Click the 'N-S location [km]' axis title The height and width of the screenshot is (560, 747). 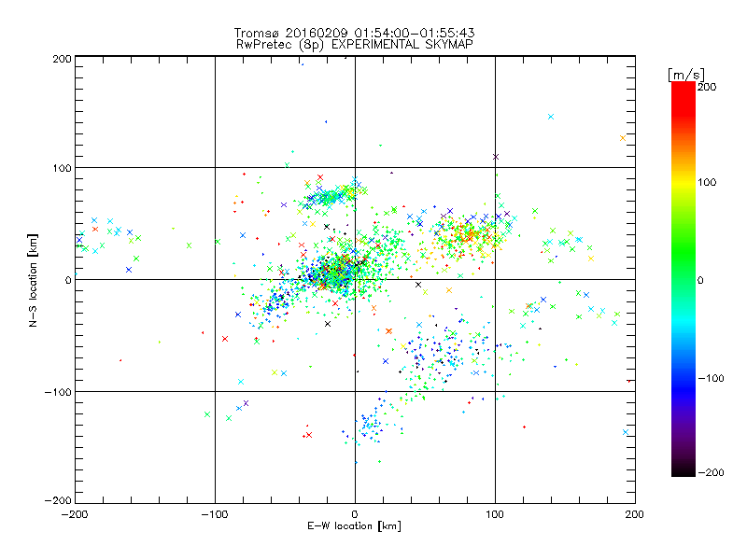33,280
